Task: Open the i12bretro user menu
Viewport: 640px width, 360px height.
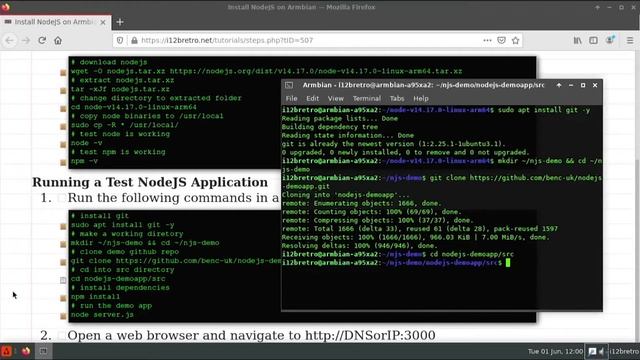Action: [x=624, y=351]
